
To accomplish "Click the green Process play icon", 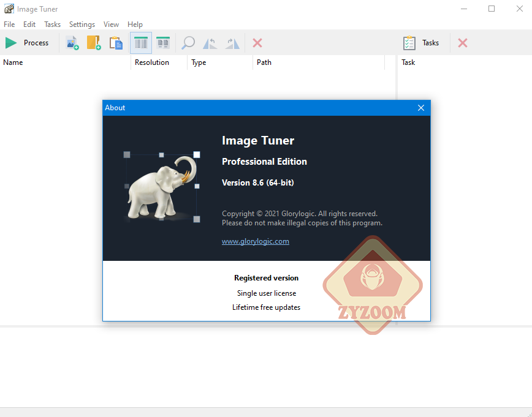I will tap(11, 43).
